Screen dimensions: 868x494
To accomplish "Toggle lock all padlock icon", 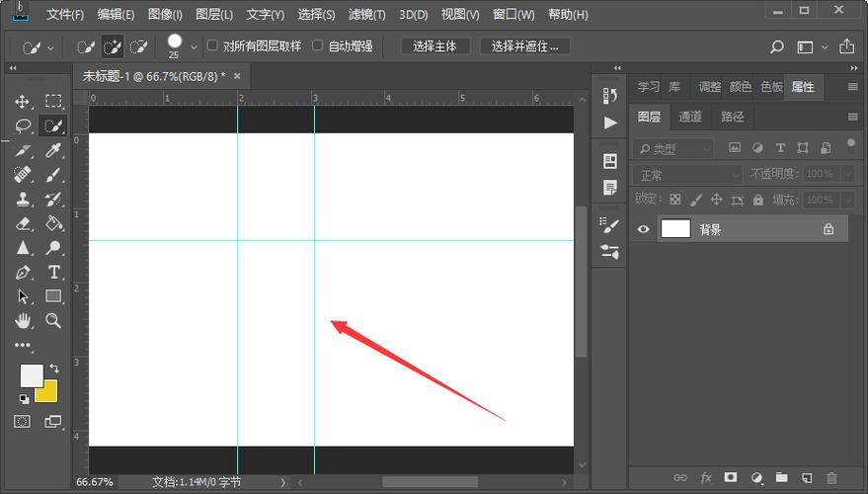I will point(757,200).
